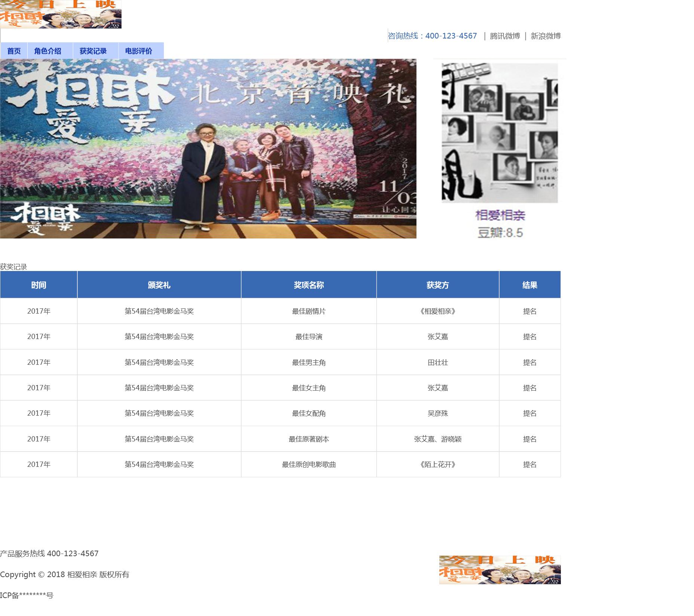
Task: Click the 腾讯微博 link
Action: (x=505, y=36)
